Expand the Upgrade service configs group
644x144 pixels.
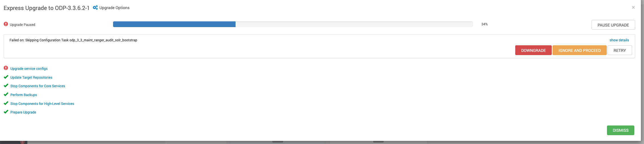[x=29, y=69]
